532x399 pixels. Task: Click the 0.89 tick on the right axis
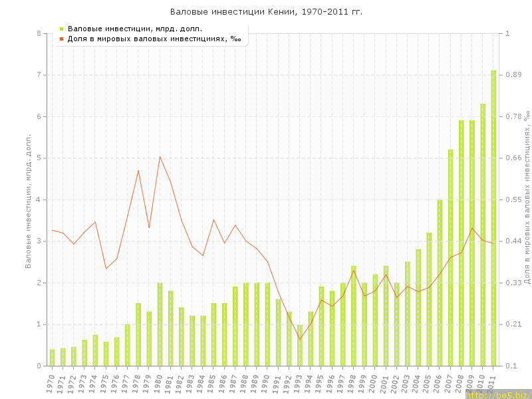[x=513, y=75]
